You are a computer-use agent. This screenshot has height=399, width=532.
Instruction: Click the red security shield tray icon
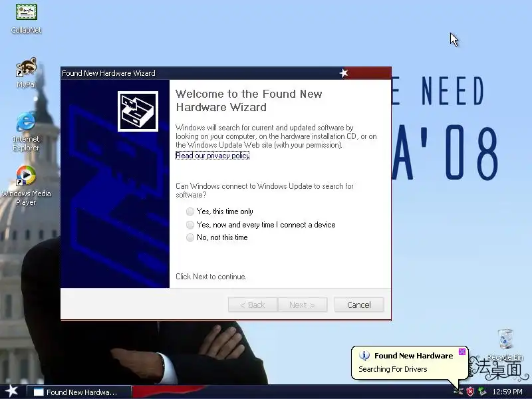pos(470,392)
